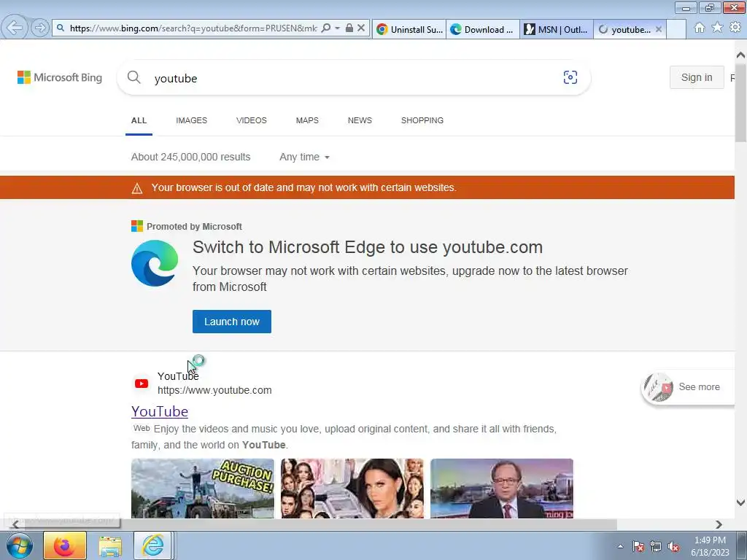Click the vertical scrollbar up arrow
Screen dimensions: 747x560
click(740, 55)
